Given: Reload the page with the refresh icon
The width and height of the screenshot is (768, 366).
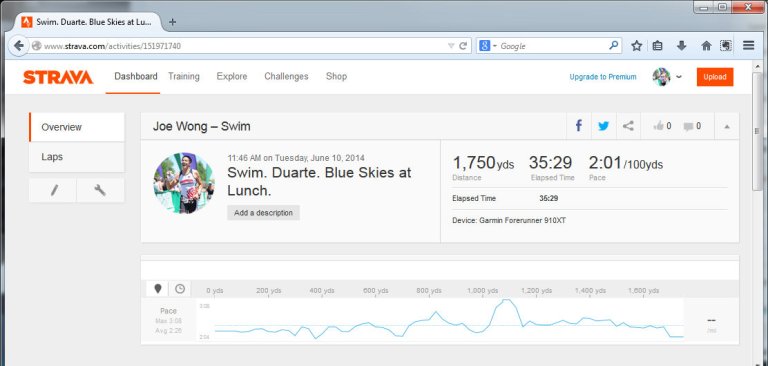Looking at the screenshot, I should pos(463,46).
